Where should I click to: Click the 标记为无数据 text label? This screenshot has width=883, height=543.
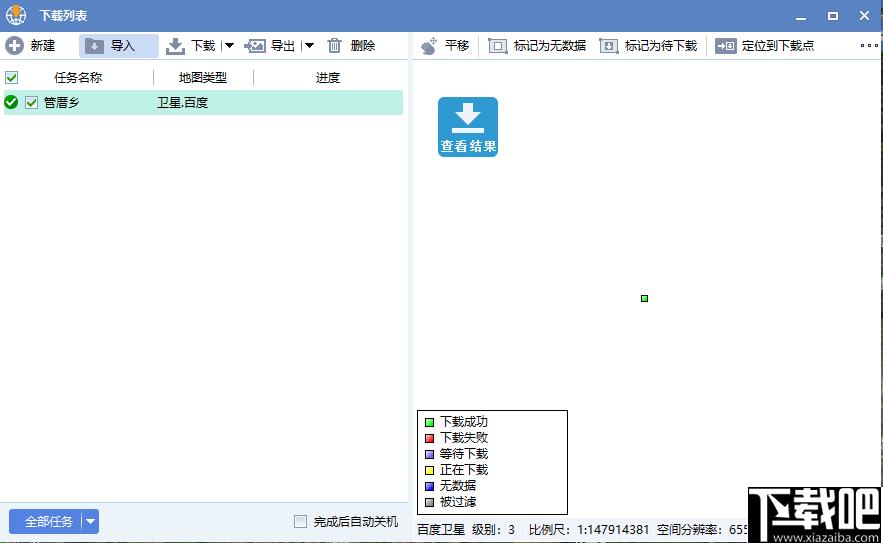point(550,46)
